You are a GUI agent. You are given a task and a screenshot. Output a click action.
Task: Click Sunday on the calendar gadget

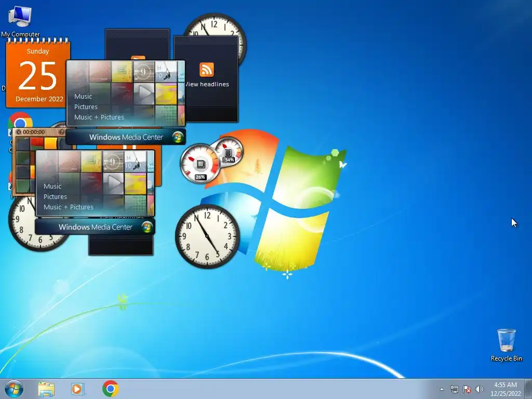[x=38, y=51]
